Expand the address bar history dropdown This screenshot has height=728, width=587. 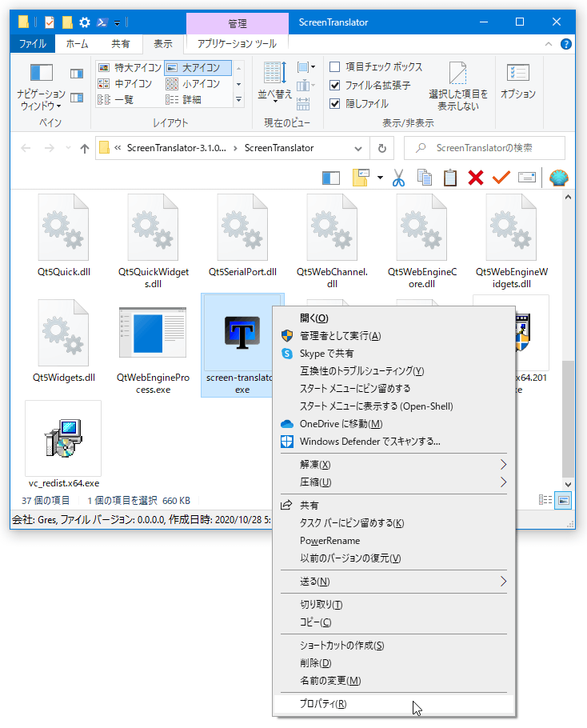click(x=357, y=149)
